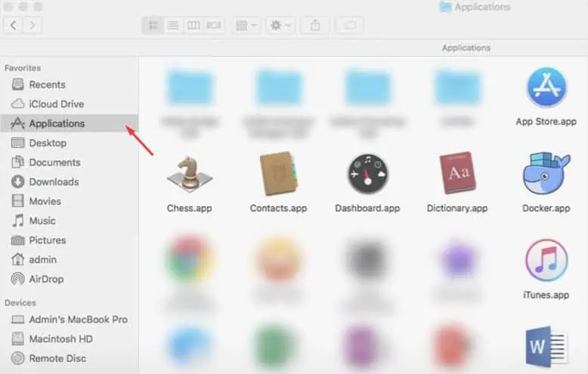
Task: Open the arrange-by dropdown
Action: tap(246, 25)
